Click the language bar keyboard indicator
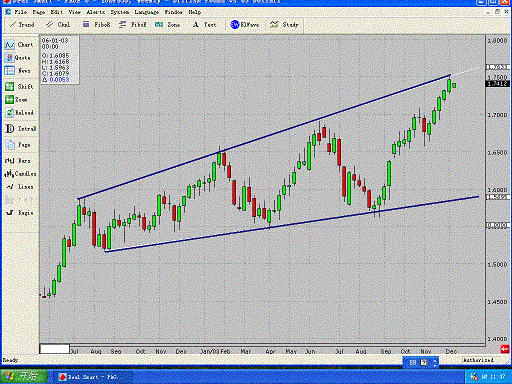Viewport: 512px width, 384px height. coord(413,362)
